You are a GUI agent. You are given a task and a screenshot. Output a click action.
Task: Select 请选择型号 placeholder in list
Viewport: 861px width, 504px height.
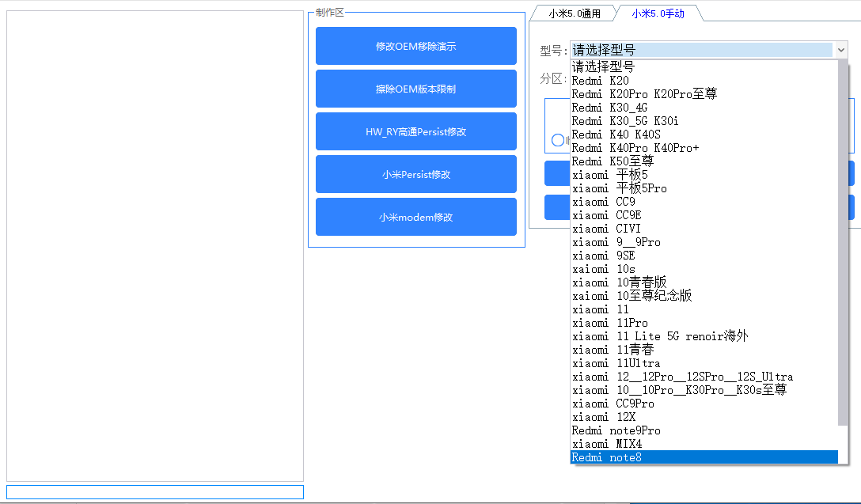704,67
